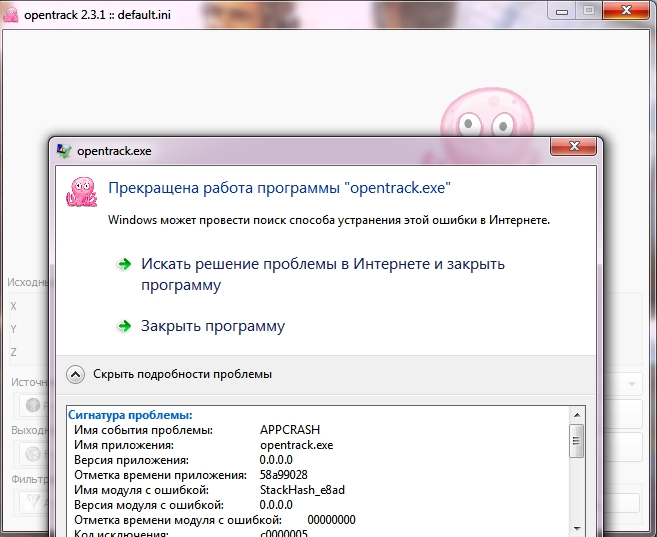
Task: Click the 'Имя приложения:' label
Action: coord(124,445)
